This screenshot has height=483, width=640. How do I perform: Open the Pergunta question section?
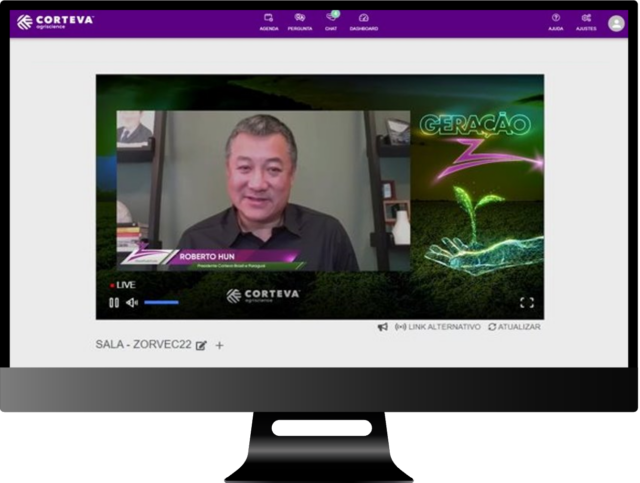coord(300,21)
